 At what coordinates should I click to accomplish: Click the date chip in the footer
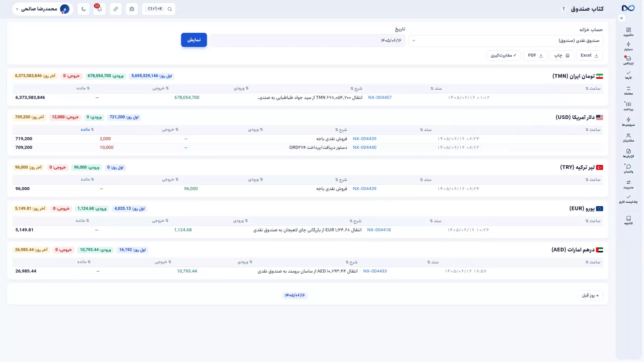pos(295,295)
